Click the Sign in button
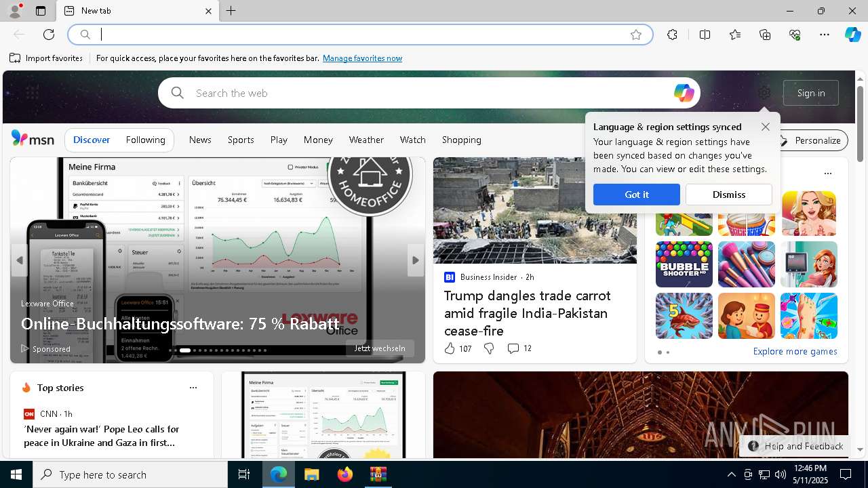 (x=811, y=93)
